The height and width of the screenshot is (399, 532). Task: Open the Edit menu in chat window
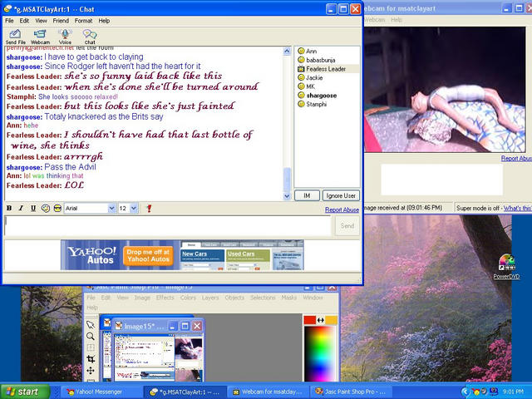coord(24,21)
